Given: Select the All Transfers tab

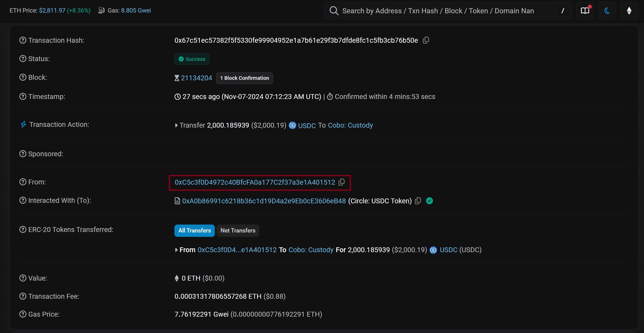Looking at the screenshot, I should point(194,230).
